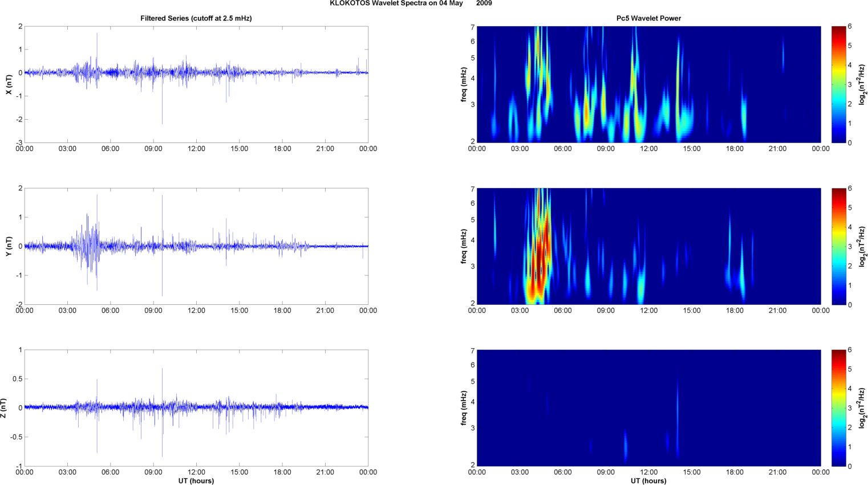Click the '7' frequency tick on the top spectrogram

tap(473, 27)
